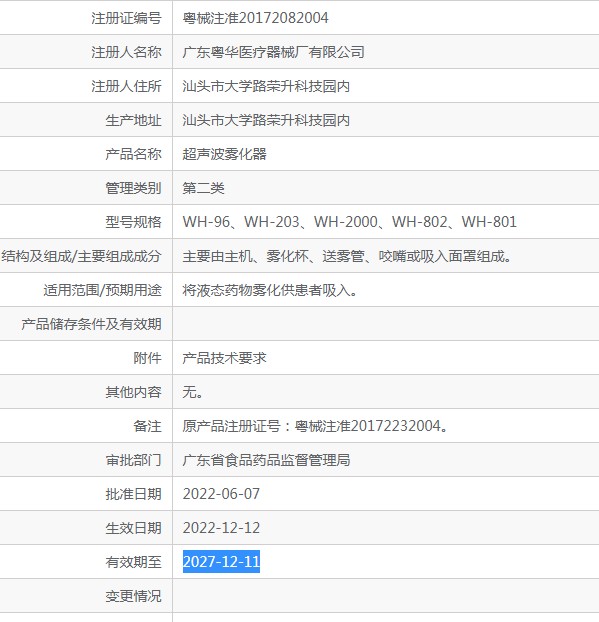Viewport: 599px width, 622px height.
Task: Click the 有效期至 label
Action: (x=133, y=562)
